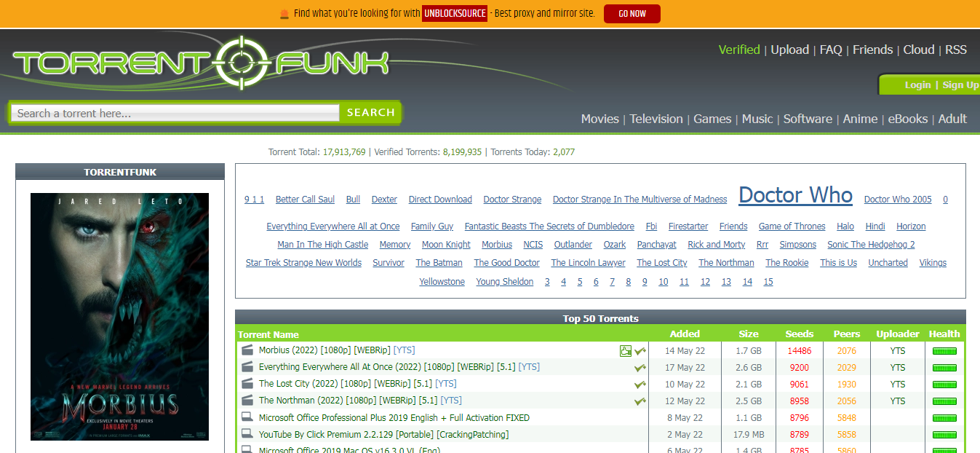980x453 pixels.
Task: Click the size cell '17.9 MB'
Action: tap(748, 435)
